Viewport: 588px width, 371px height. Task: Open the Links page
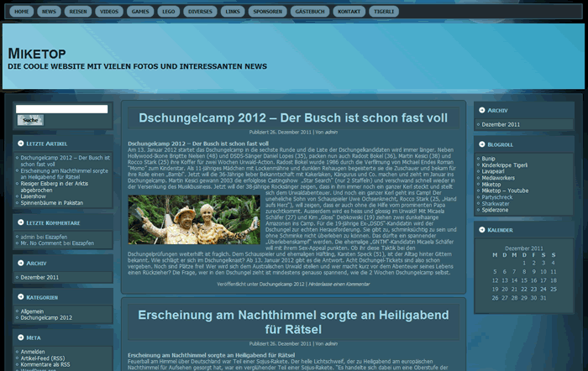pos(233,12)
